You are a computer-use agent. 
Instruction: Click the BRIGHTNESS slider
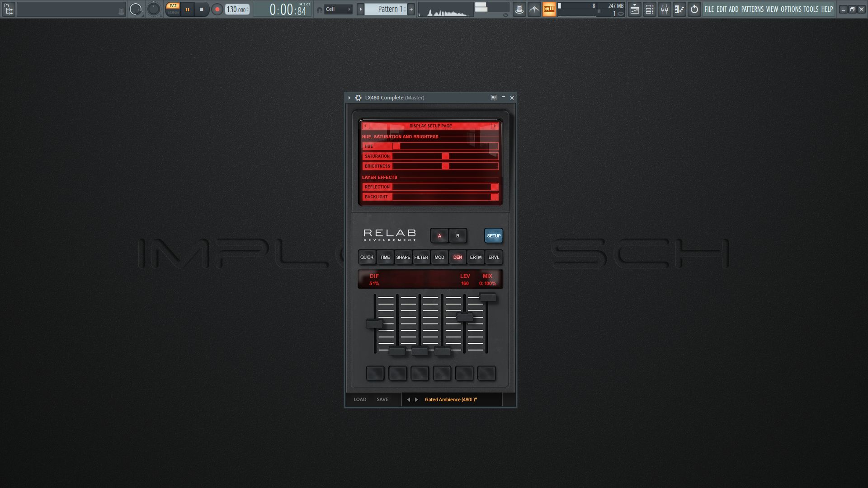click(430, 166)
